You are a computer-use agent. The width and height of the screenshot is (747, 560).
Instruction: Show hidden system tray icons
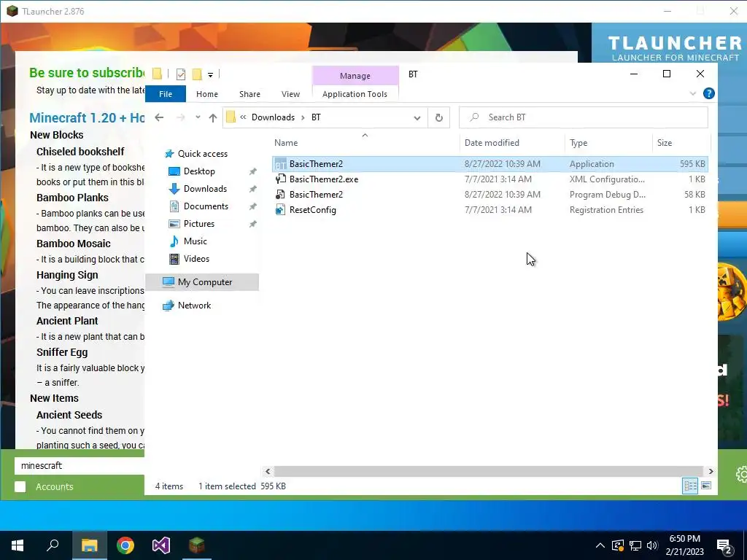600,545
